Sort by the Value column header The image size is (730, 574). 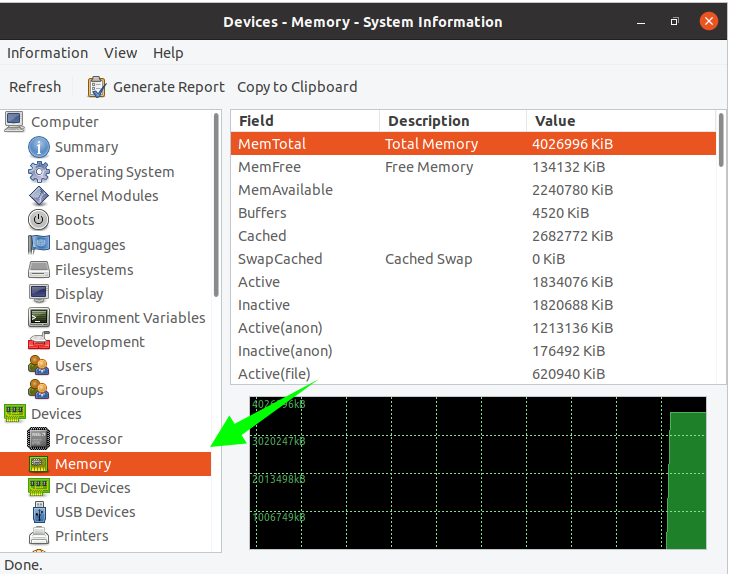(x=620, y=121)
